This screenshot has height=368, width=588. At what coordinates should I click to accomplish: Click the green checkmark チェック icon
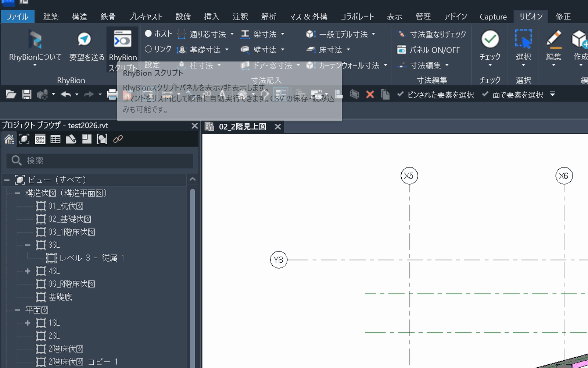(490, 39)
